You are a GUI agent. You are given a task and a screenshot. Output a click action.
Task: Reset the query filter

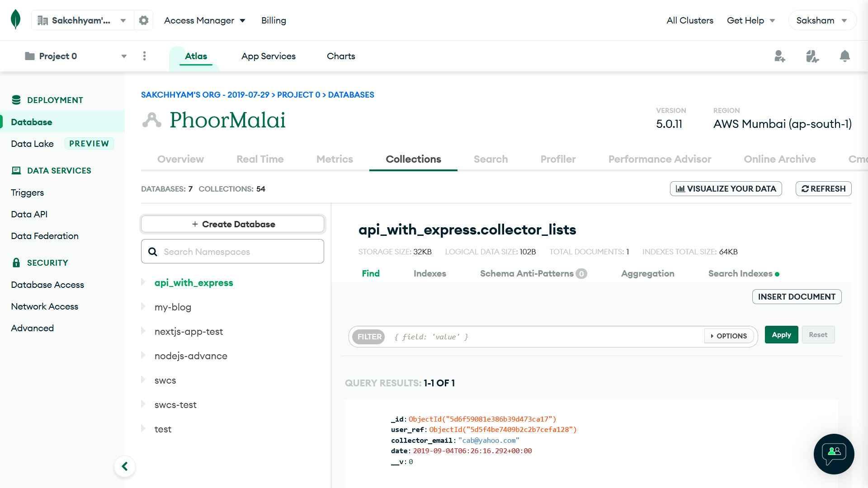(818, 334)
